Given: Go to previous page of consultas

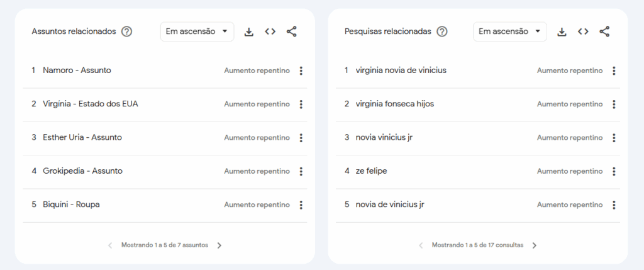Looking at the screenshot, I should pyautogui.click(x=421, y=245).
